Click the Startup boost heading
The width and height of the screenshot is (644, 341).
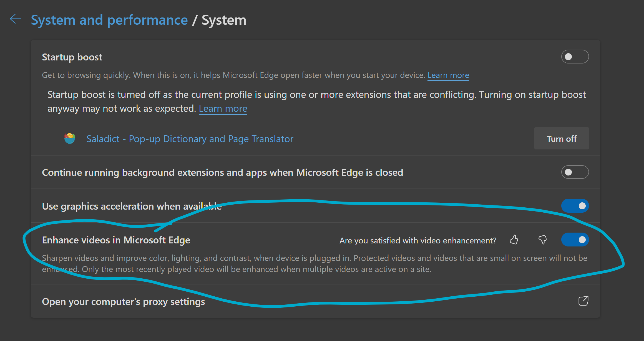click(72, 57)
